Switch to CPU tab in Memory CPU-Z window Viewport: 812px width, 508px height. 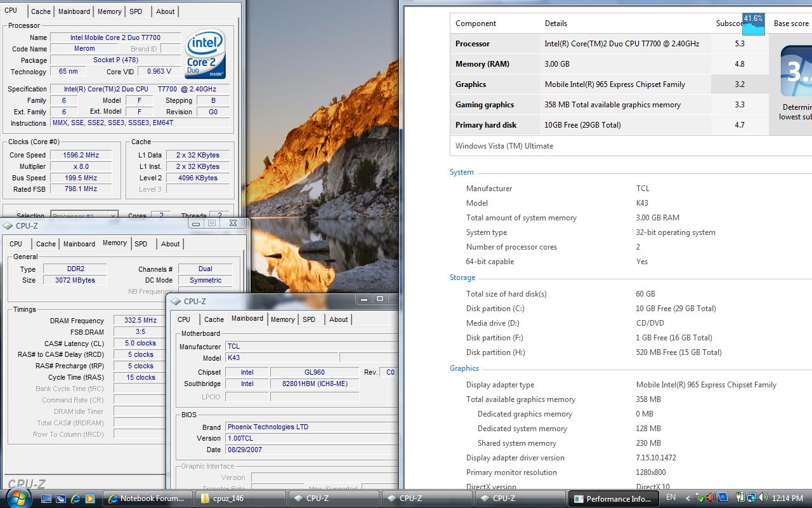click(16, 244)
